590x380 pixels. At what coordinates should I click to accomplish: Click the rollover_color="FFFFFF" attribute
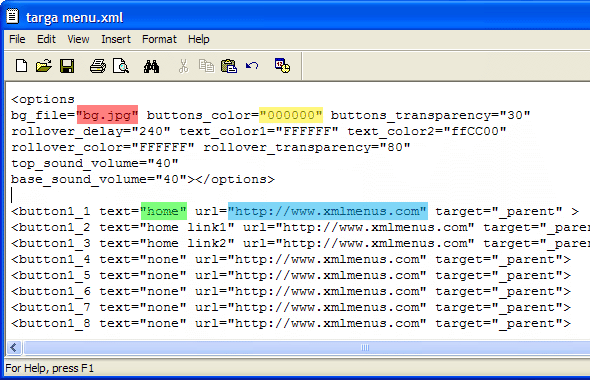pyautogui.click(x=103, y=147)
